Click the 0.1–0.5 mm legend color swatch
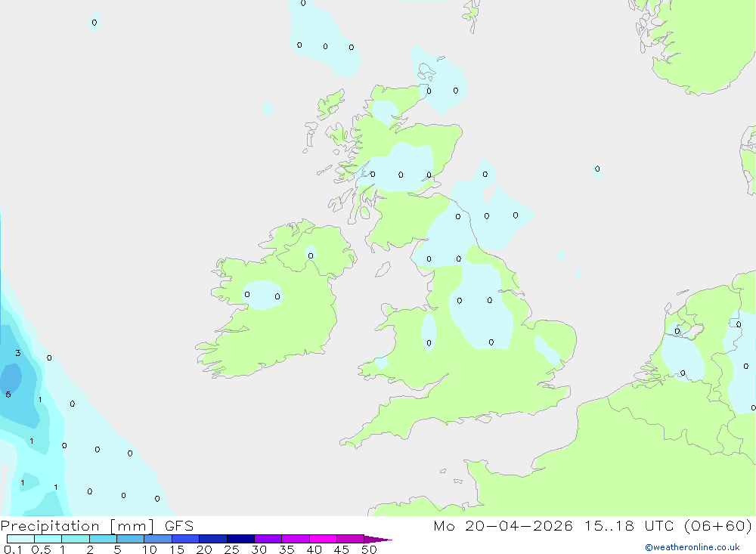The width and height of the screenshot is (756, 554). click(20, 539)
